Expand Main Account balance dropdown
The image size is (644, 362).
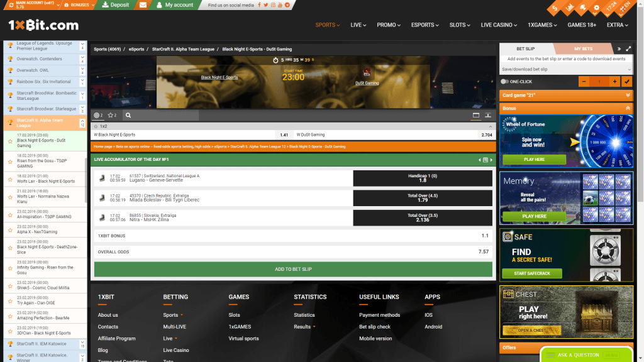58,5
